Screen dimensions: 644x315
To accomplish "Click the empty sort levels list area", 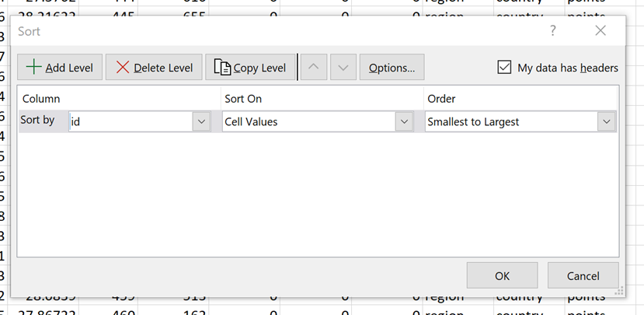I will tap(317, 194).
